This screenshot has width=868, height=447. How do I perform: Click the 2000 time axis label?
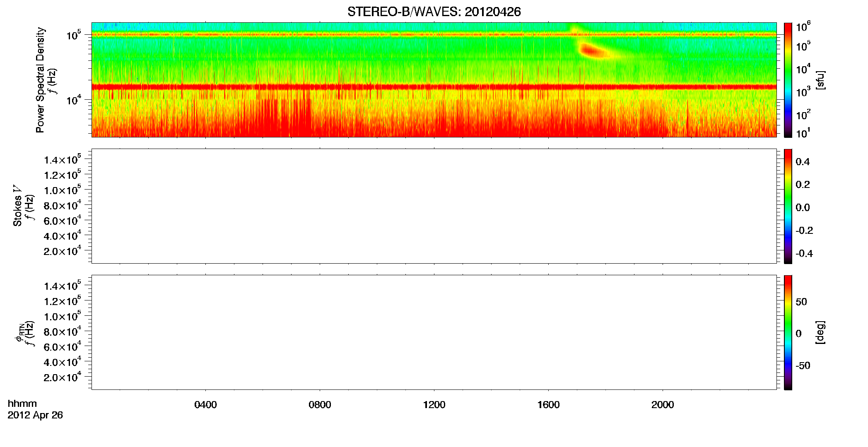point(663,405)
